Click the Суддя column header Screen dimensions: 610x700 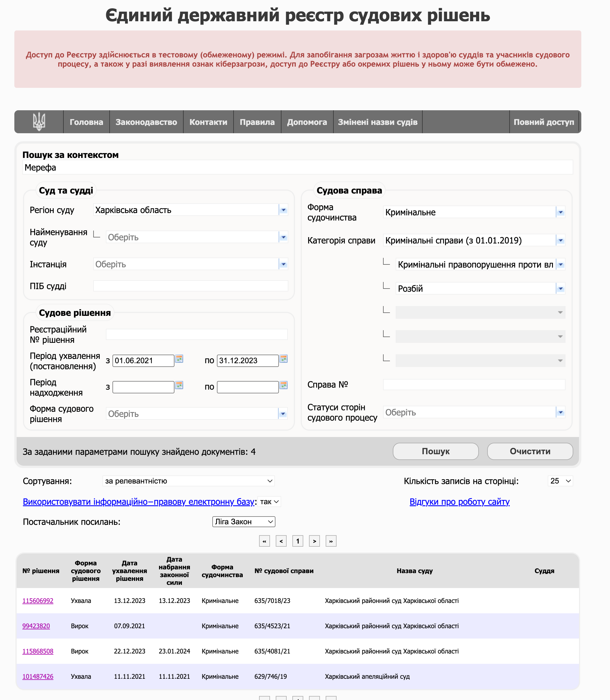(544, 571)
